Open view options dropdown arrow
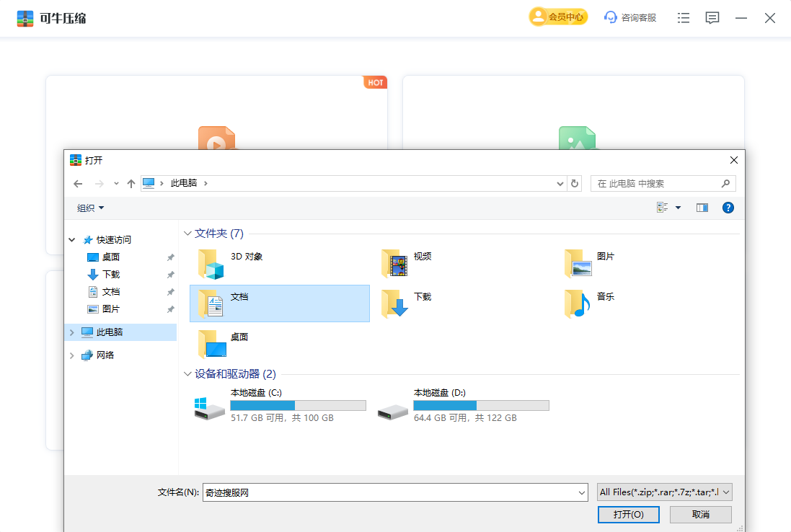 tap(678, 208)
